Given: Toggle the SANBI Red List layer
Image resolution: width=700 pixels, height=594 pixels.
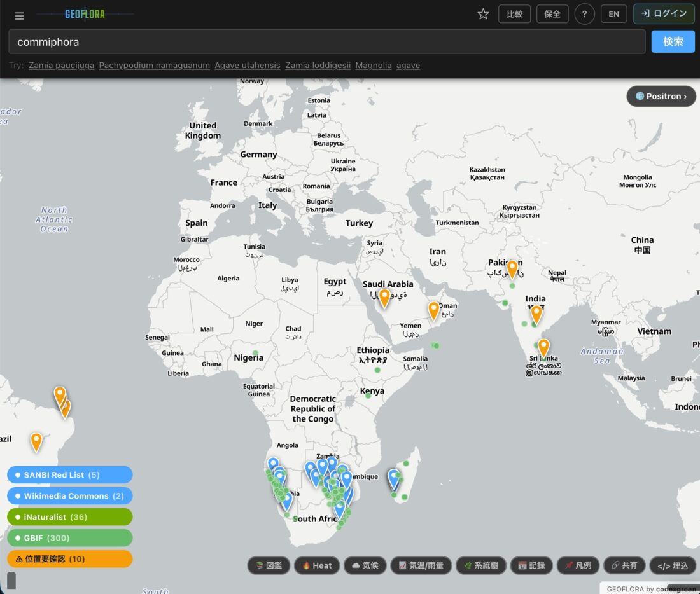Looking at the screenshot, I should point(69,475).
